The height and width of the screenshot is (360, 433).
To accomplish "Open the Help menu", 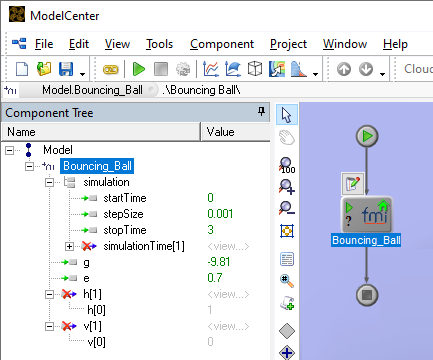I will click(395, 44).
